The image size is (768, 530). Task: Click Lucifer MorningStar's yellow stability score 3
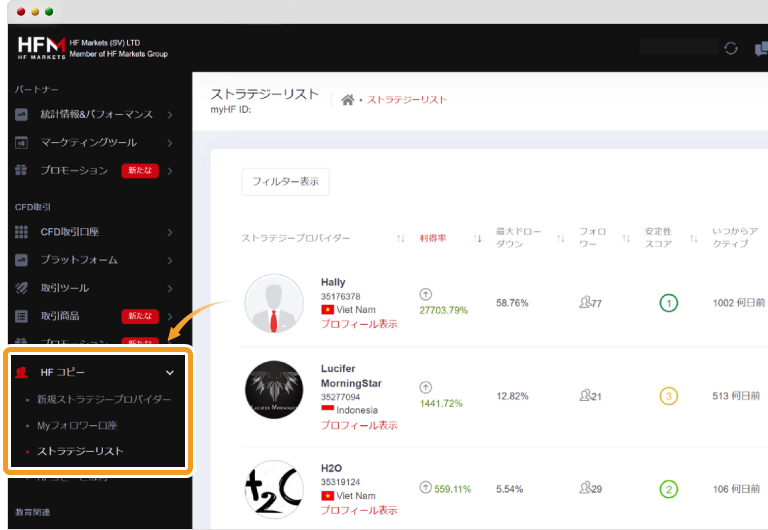pyautogui.click(x=669, y=396)
